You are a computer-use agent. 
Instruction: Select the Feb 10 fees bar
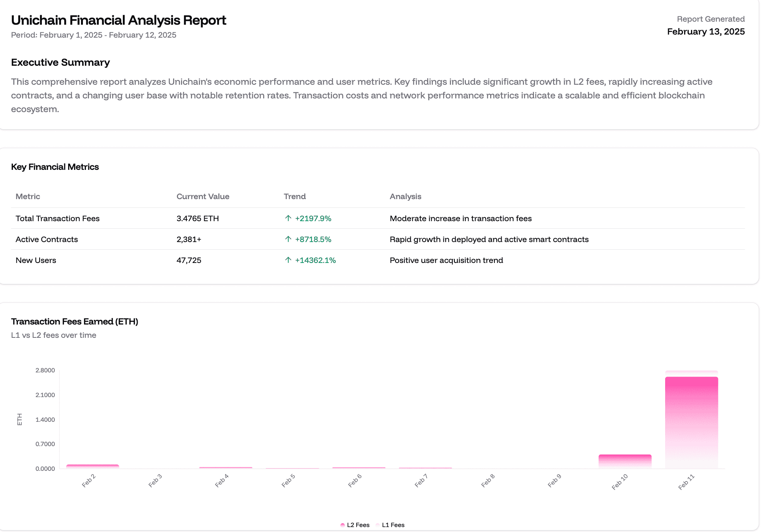click(x=625, y=461)
